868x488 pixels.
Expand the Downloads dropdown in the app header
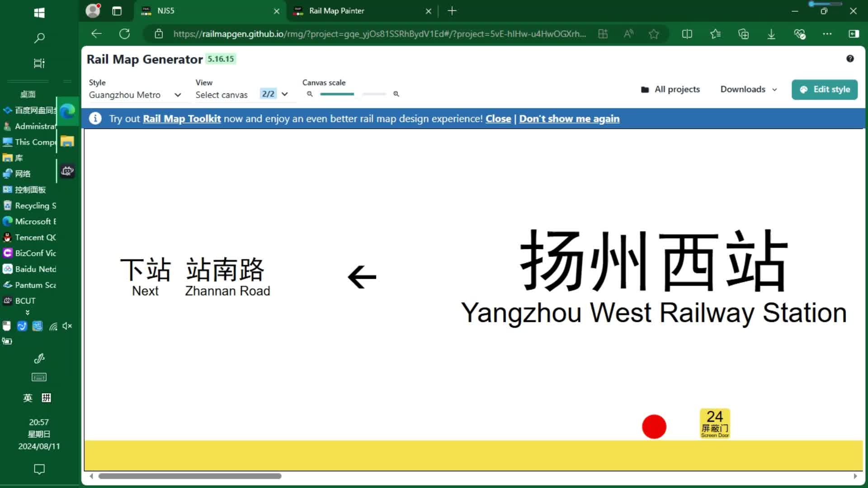pyautogui.click(x=748, y=89)
